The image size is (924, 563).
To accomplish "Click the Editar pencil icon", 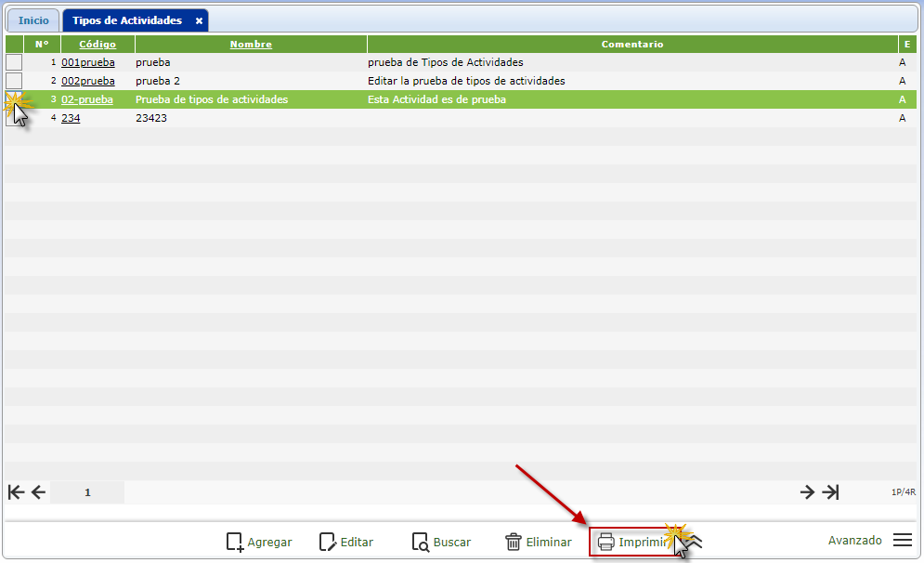I will 328,542.
